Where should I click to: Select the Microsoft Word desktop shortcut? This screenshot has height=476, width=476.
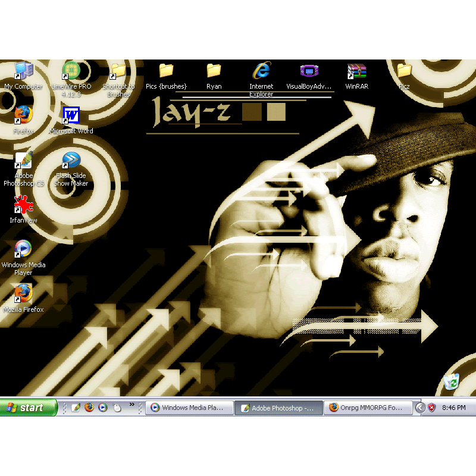pyautogui.click(x=71, y=116)
